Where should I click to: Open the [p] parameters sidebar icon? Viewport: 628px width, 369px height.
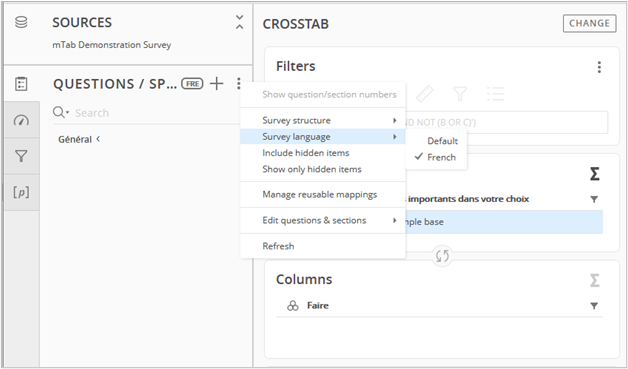21,192
